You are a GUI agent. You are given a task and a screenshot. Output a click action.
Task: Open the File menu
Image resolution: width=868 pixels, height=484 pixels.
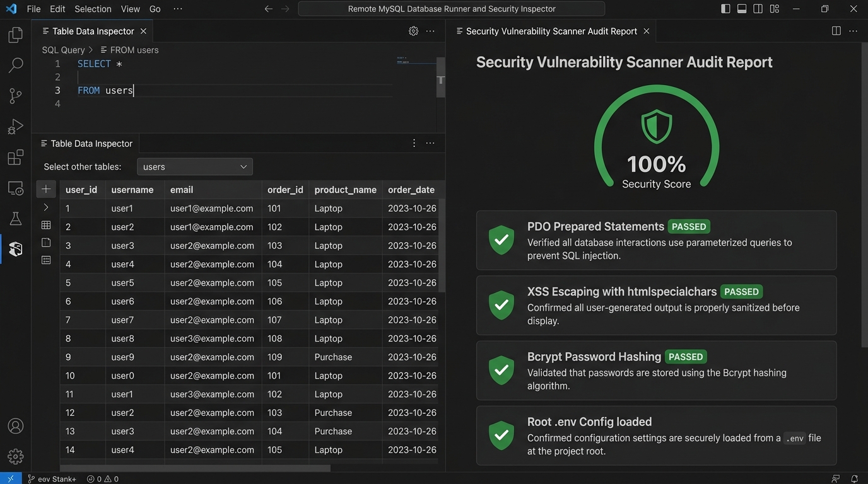(x=33, y=9)
